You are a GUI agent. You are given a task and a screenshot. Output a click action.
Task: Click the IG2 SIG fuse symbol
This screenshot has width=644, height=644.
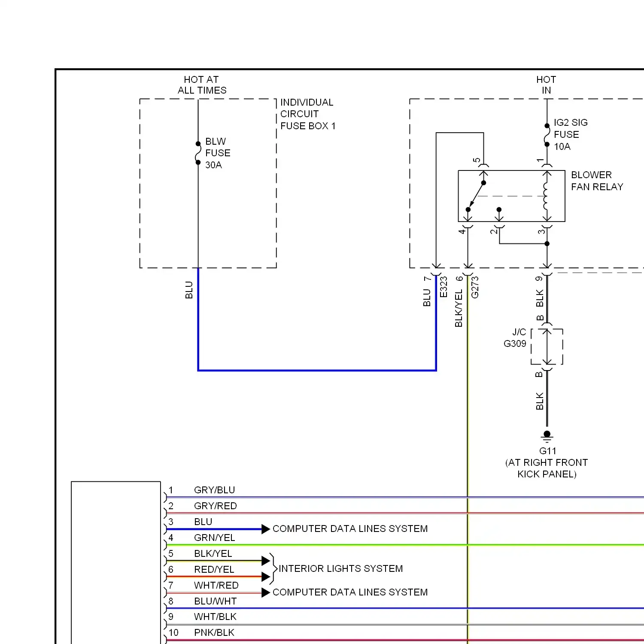coord(547,135)
